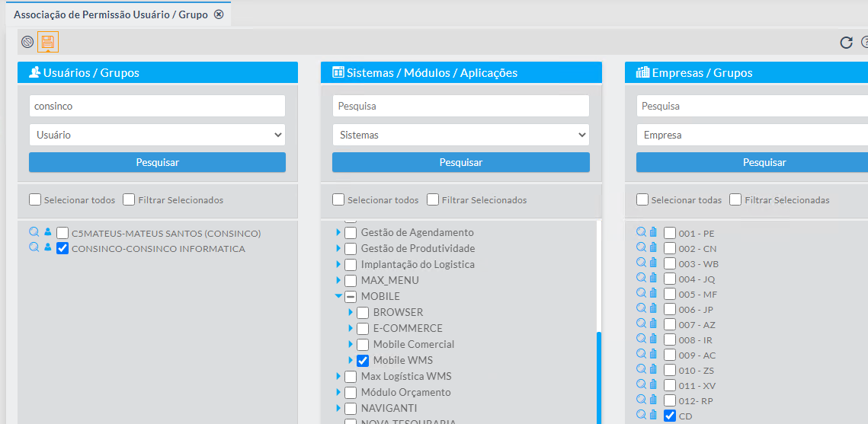
Task: Click Pesquisar in Usuários / Grupos panel
Action: [157, 162]
